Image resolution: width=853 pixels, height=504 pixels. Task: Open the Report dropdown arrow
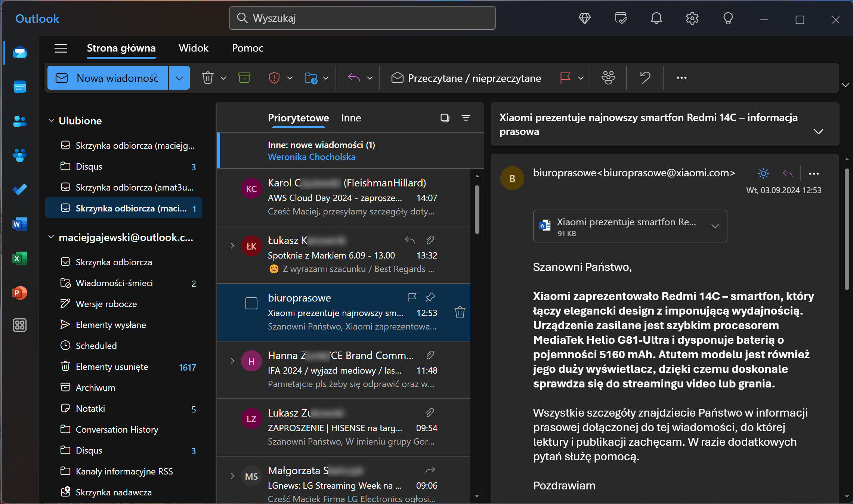tap(290, 78)
